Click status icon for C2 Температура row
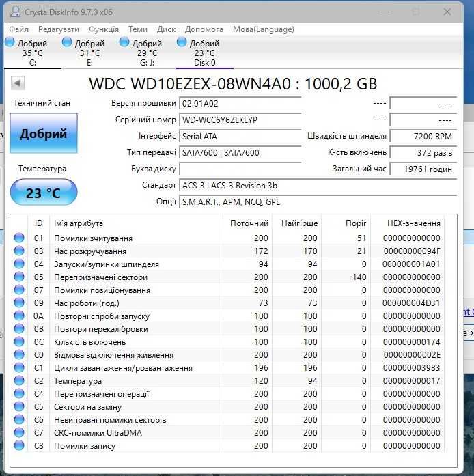474x476 pixels. (x=19, y=380)
